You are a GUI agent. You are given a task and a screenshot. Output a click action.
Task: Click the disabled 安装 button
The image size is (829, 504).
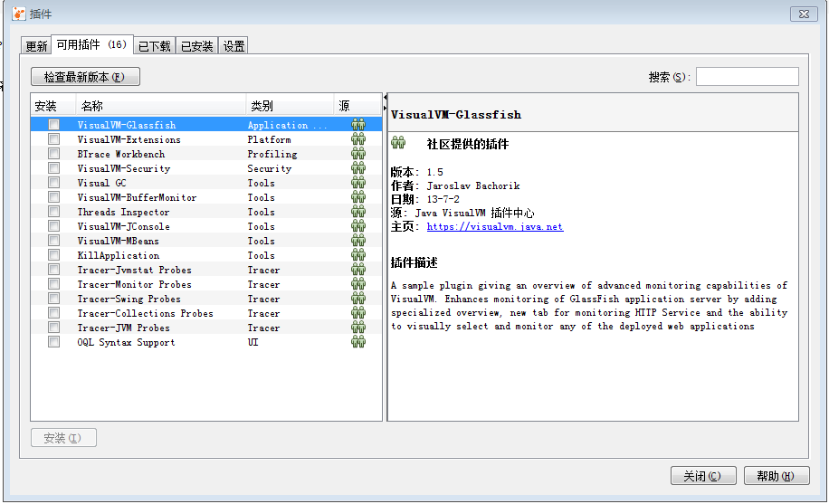63,438
